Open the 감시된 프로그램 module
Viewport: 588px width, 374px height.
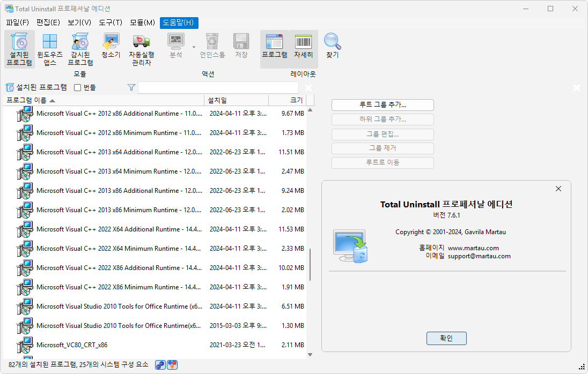point(80,49)
